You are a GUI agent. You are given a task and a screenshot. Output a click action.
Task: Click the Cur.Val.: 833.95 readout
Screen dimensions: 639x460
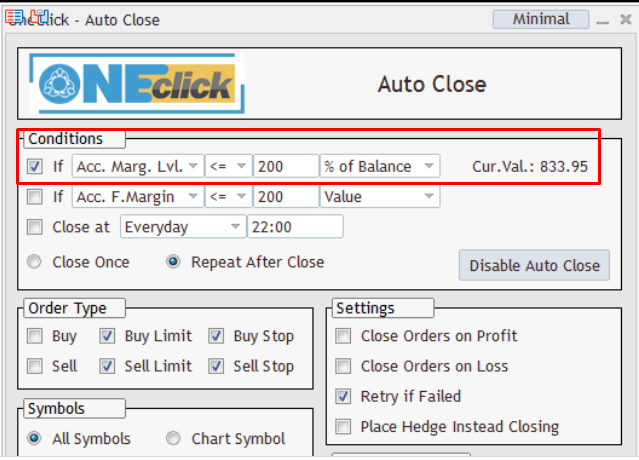click(x=530, y=167)
